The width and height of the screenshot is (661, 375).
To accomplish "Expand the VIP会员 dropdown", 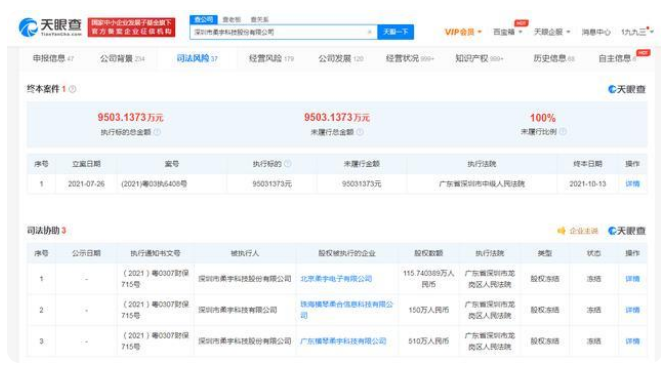I will point(463,32).
